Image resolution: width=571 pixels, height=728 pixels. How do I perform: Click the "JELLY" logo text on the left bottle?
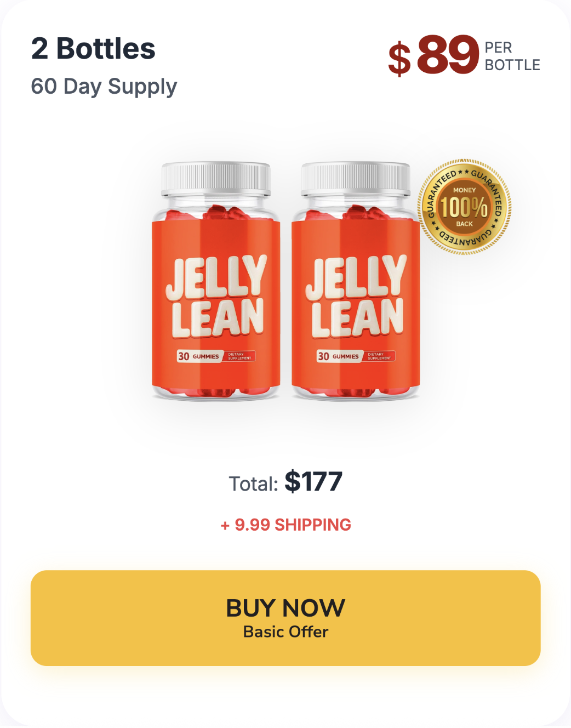click(x=216, y=276)
